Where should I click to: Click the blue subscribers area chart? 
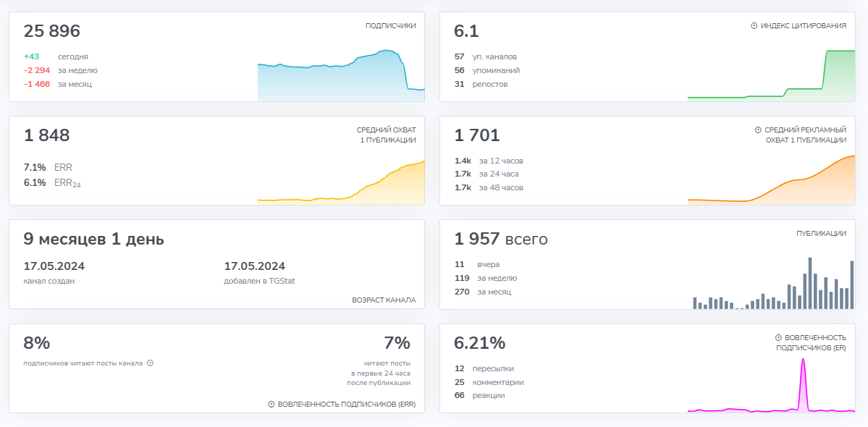coord(340,80)
